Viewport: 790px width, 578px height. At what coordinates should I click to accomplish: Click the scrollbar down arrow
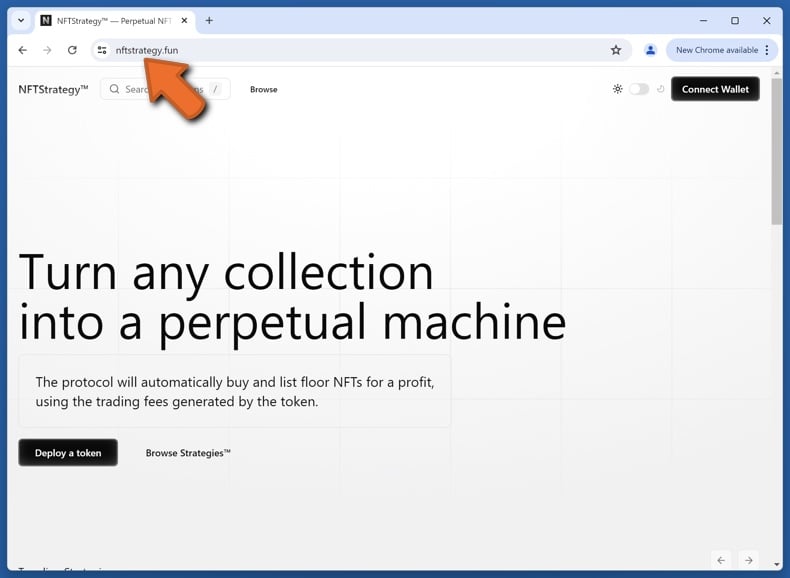pos(776,565)
